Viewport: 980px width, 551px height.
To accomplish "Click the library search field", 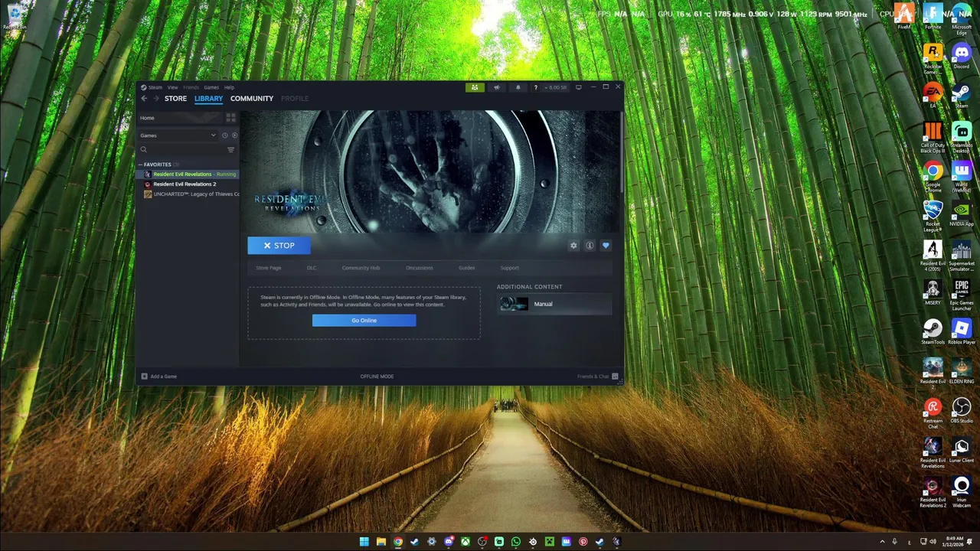I will pyautogui.click(x=182, y=150).
